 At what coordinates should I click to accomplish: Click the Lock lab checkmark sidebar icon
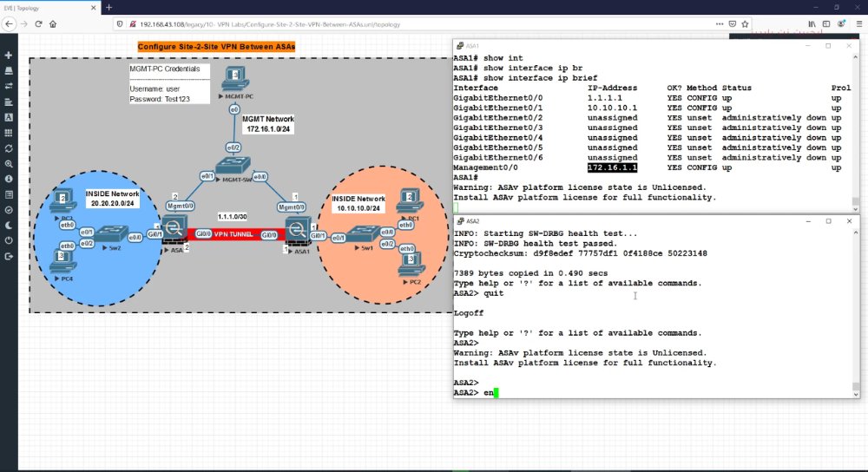coord(9,210)
